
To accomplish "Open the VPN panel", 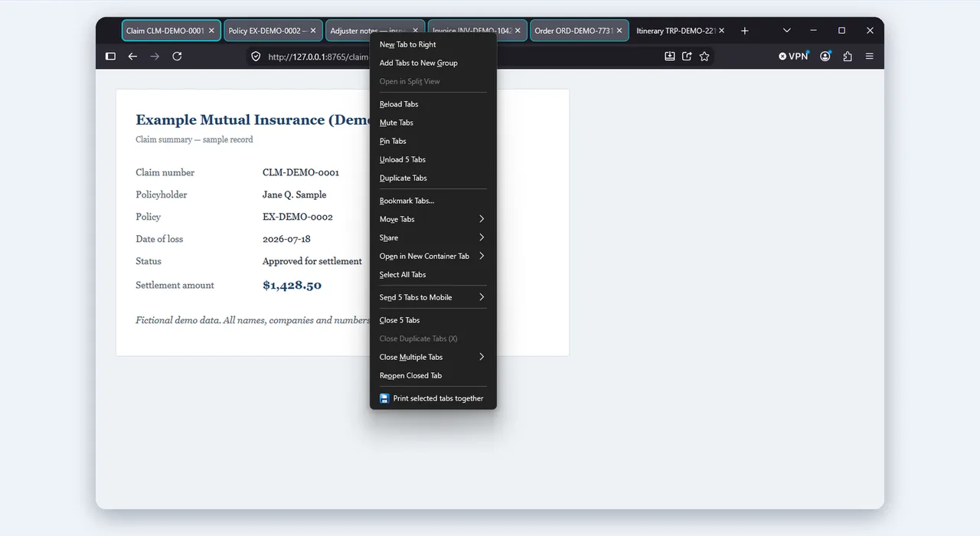I will [793, 56].
